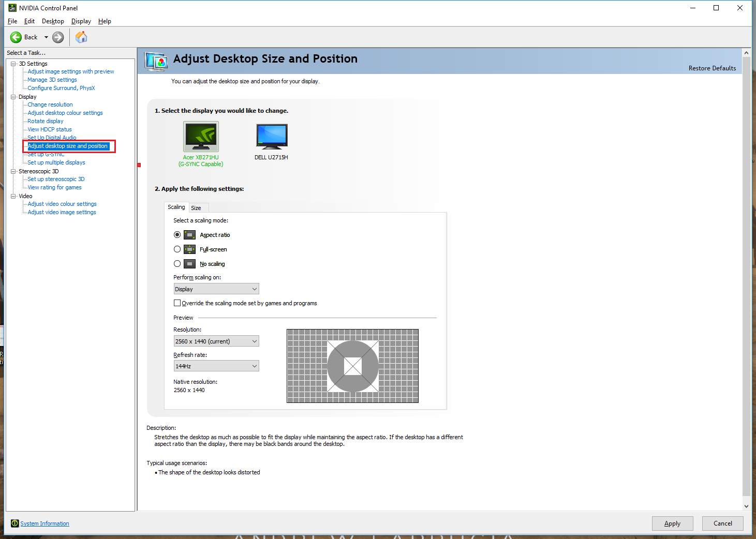Select the Full-screen radio button
This screenshot has height=539, width=756.
(x=177, y=249)
